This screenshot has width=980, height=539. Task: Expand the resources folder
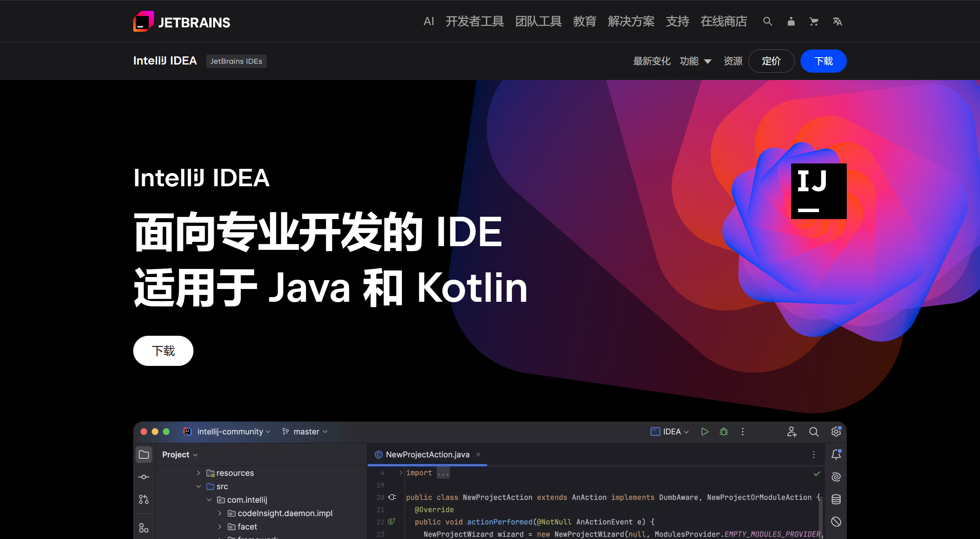click(x=198, y=473)
